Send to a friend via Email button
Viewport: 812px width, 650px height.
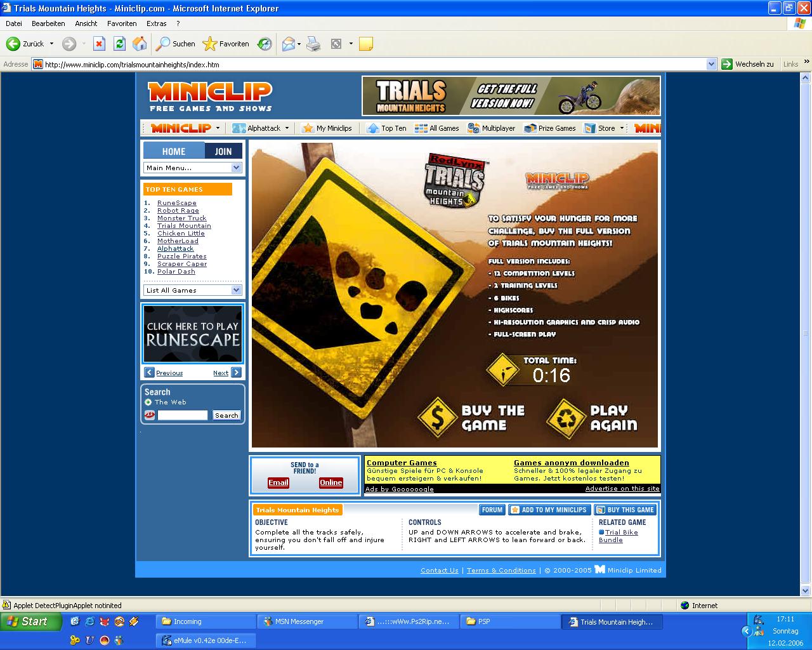coord(278,482)
